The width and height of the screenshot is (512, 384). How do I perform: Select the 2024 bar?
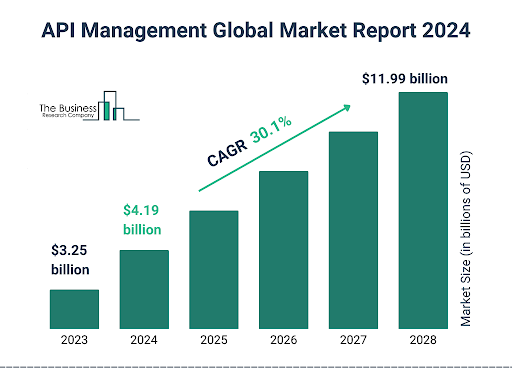(x=144, y=289)
